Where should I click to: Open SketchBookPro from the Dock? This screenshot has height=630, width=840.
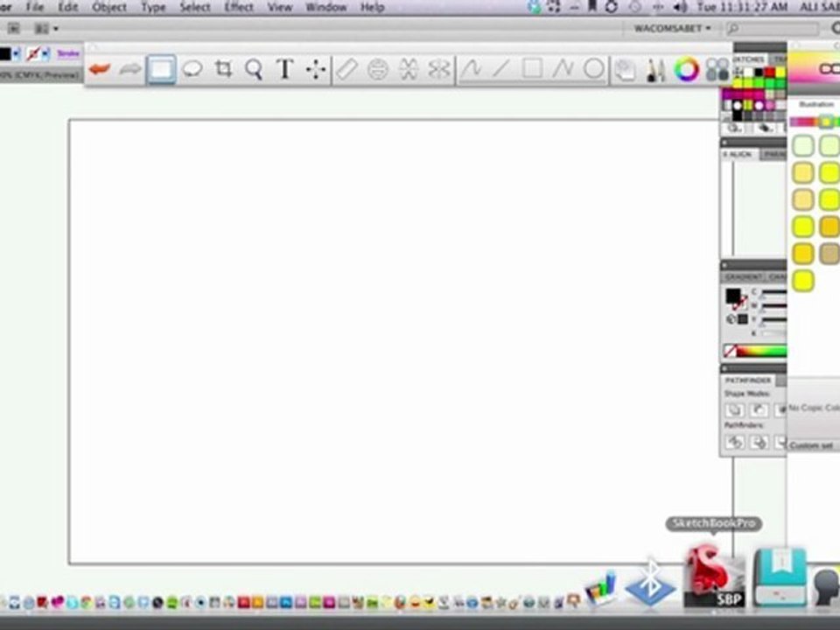click(x=714, y=577)
